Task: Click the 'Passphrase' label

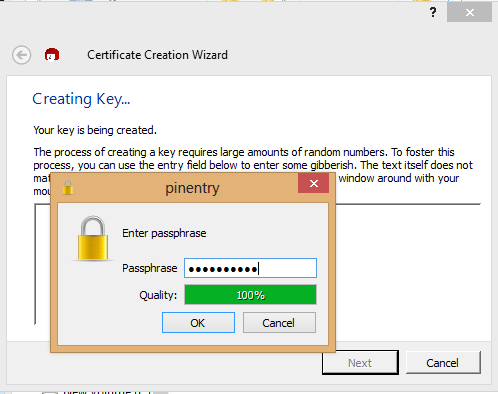Action: point(149,268)
